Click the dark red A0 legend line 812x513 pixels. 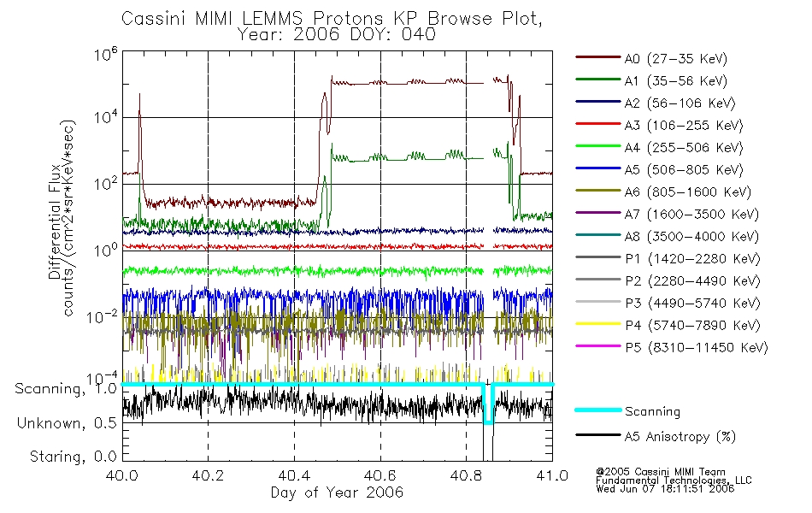click(x=597, y=57)
